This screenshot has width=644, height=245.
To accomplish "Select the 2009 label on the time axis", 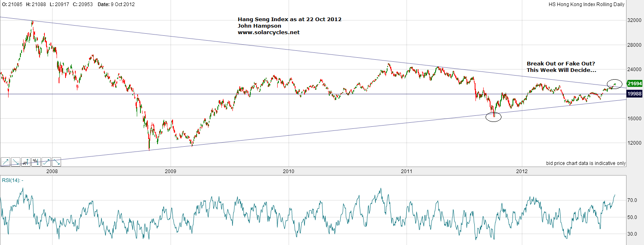I will pyautogui.click(x=171, y=171).
